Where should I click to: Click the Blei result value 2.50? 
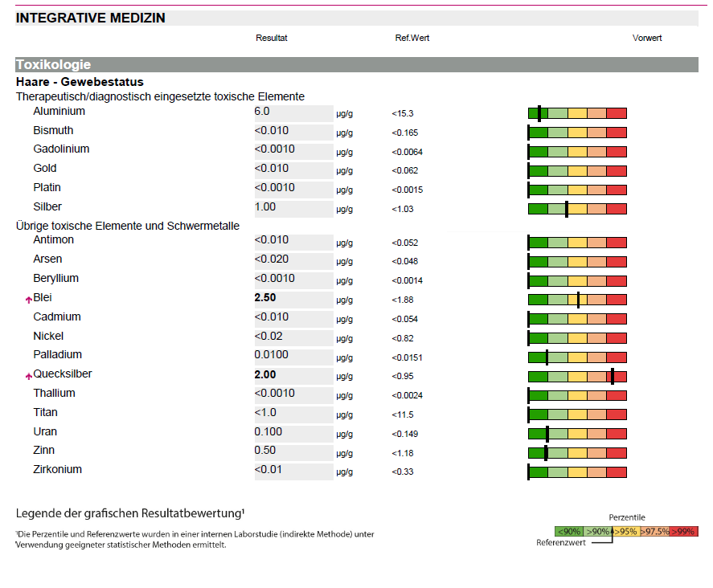click(264, 298)
